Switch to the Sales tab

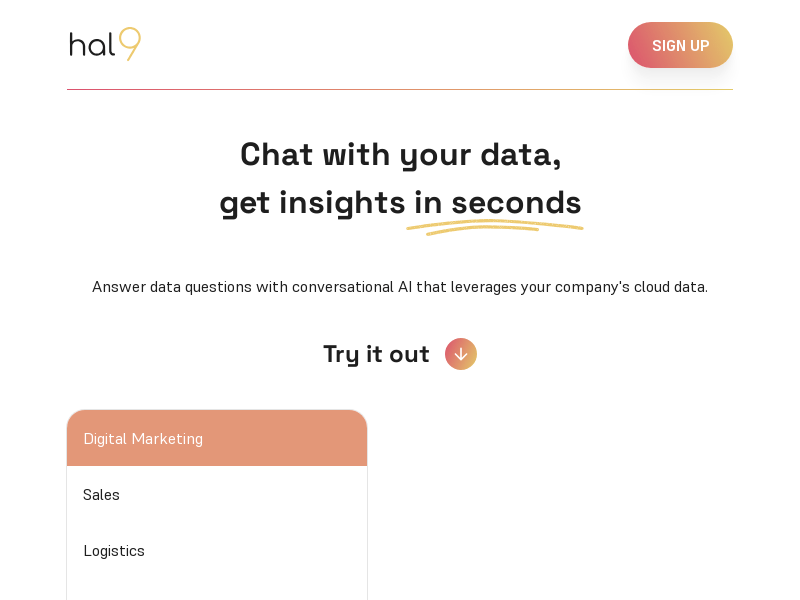217,494
